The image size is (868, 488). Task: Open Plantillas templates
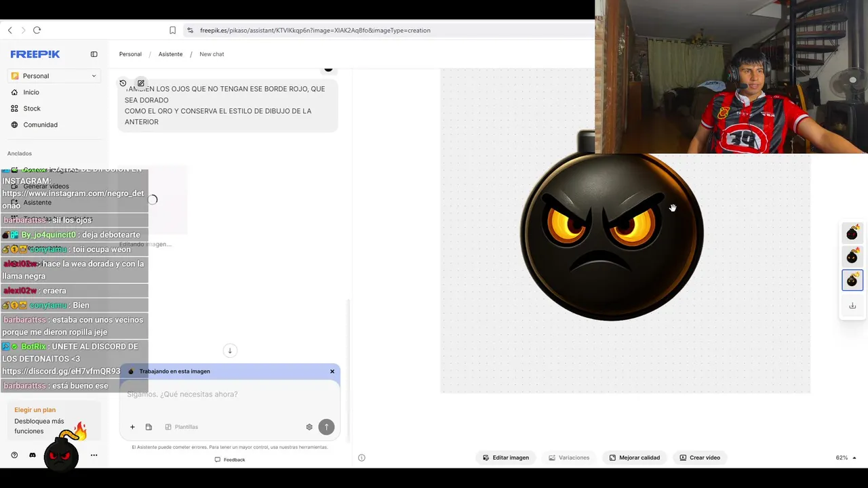pos(182,427)
